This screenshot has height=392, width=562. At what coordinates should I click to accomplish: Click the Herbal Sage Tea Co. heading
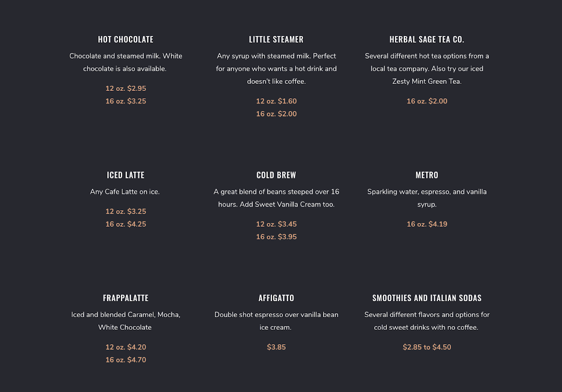coord(427,39)
